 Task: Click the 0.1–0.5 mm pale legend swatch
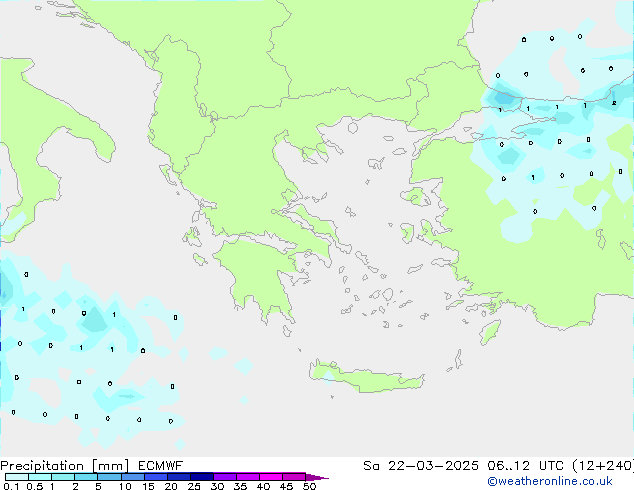[17, 477]
